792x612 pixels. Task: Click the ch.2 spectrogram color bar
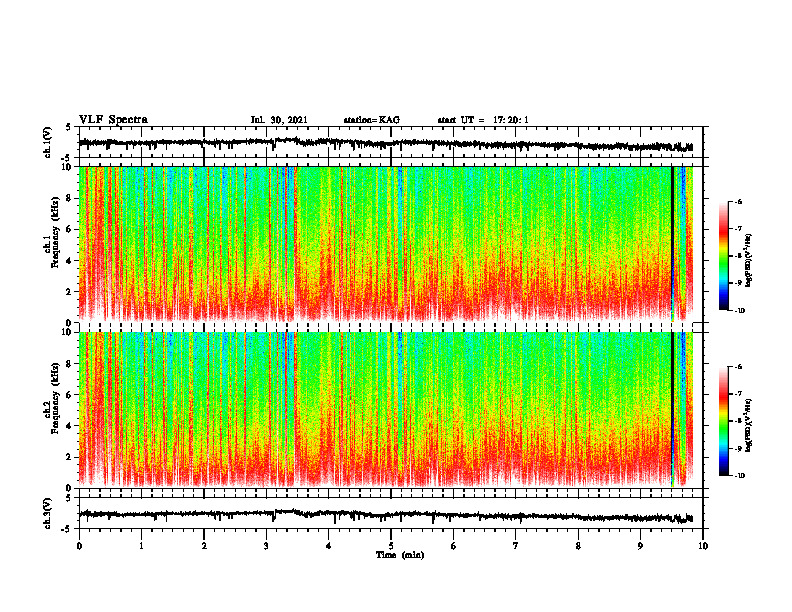[x=724, y=421]
